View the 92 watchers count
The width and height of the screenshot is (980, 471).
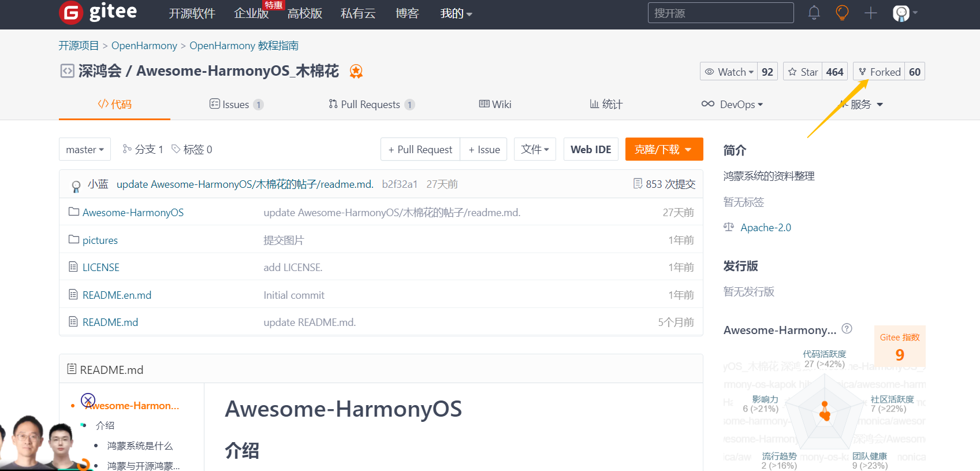coord(767,72)
